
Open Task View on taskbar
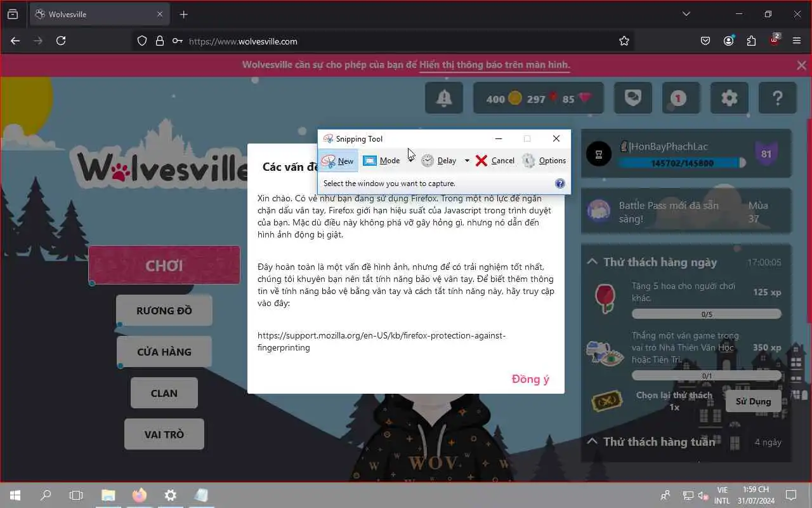point(76,495)
